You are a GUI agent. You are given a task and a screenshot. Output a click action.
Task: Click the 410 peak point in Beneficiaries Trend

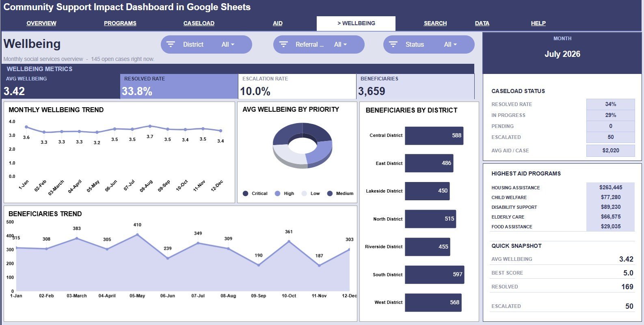click(x=137, y=234)
